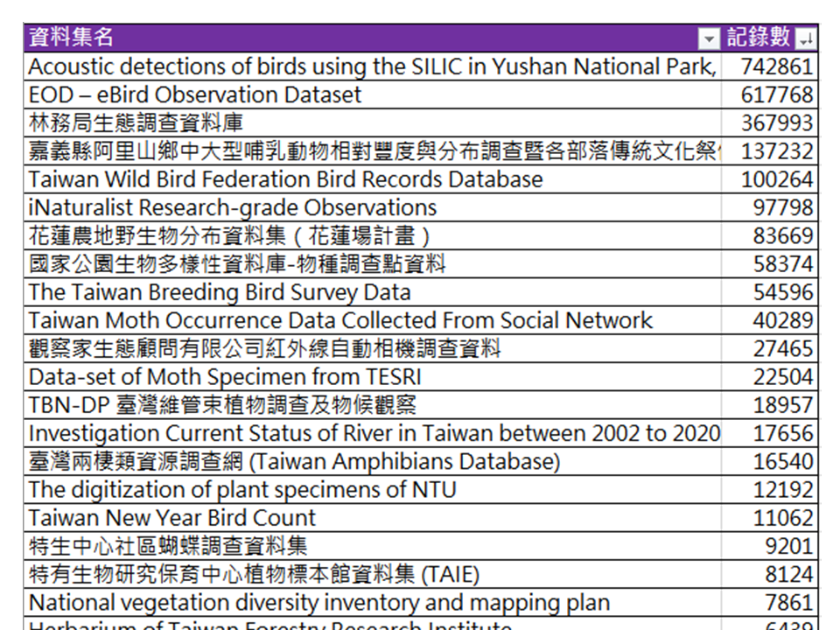Click the 林務局生態調查資料庫 row name
Viewport: 840px width, 630px height.
coord(136,122)
